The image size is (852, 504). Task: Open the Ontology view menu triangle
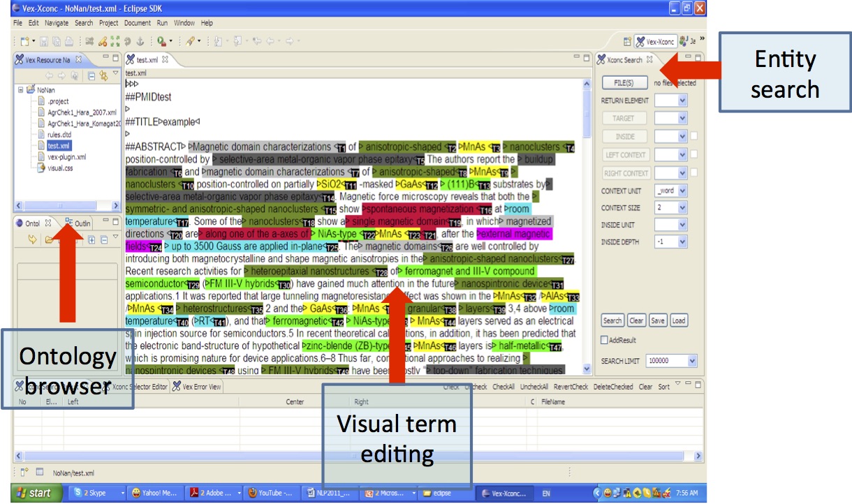(x=115, y=237)
